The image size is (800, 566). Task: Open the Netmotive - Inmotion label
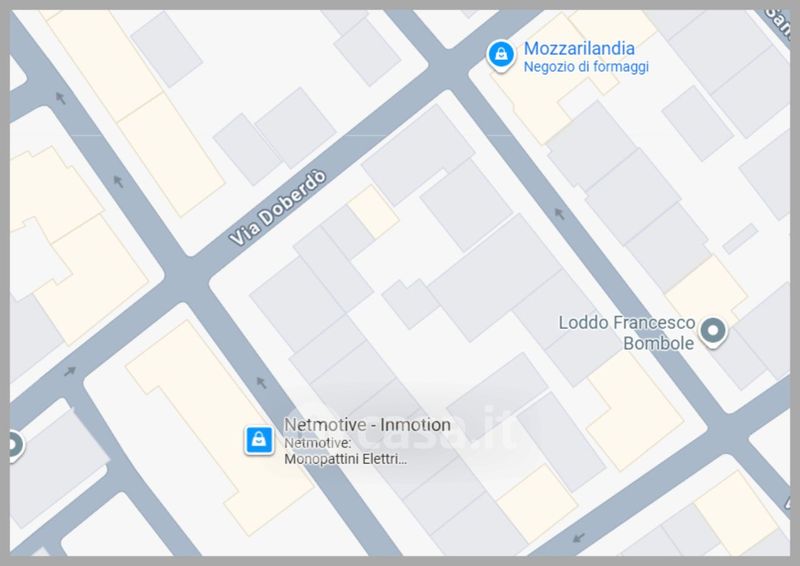click(x=367, y=425)
